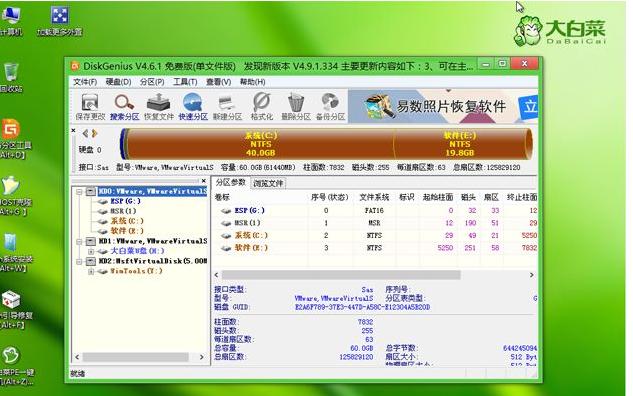Click FAT16 cell in ESP row

point(374,210)
